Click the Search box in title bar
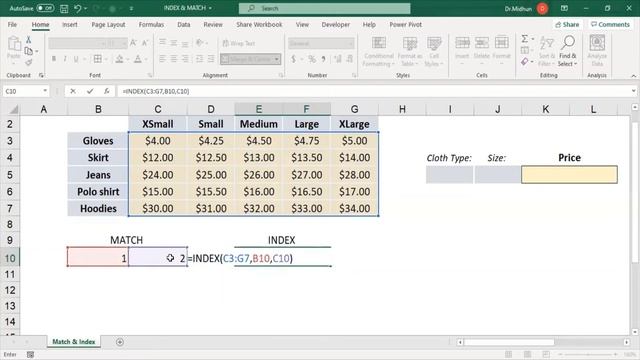 pos(324,8)
